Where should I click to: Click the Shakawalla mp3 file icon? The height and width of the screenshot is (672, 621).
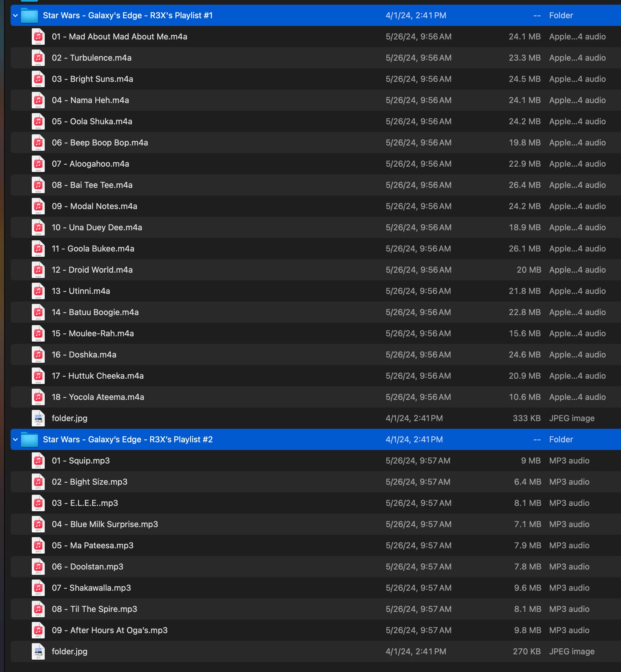click(x=38, y=587)
